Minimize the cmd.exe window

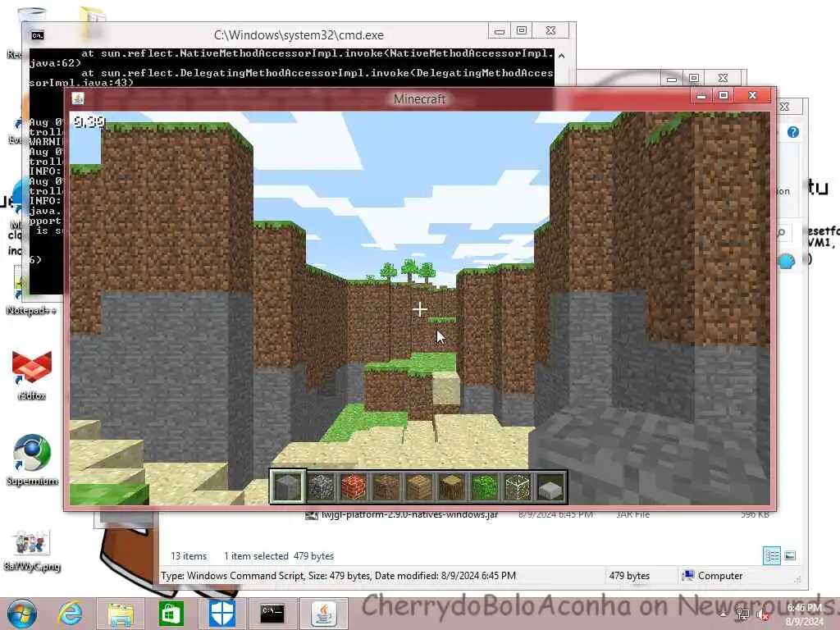500,31
